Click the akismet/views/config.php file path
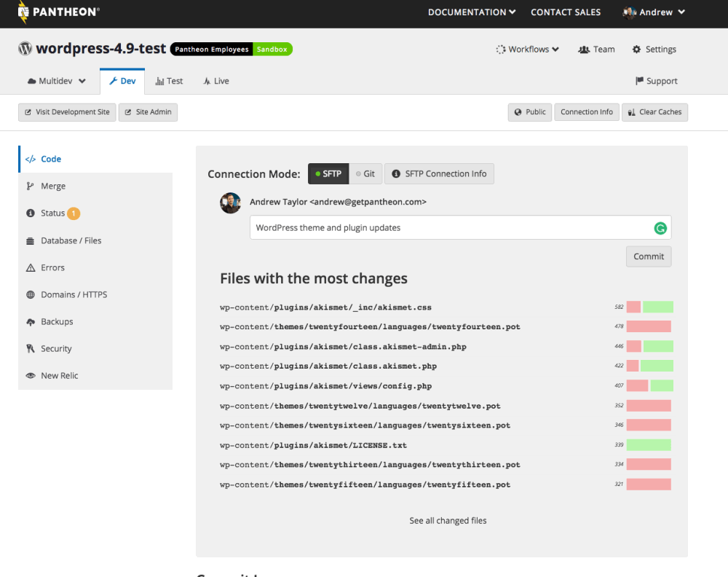 tap(326, 386)
